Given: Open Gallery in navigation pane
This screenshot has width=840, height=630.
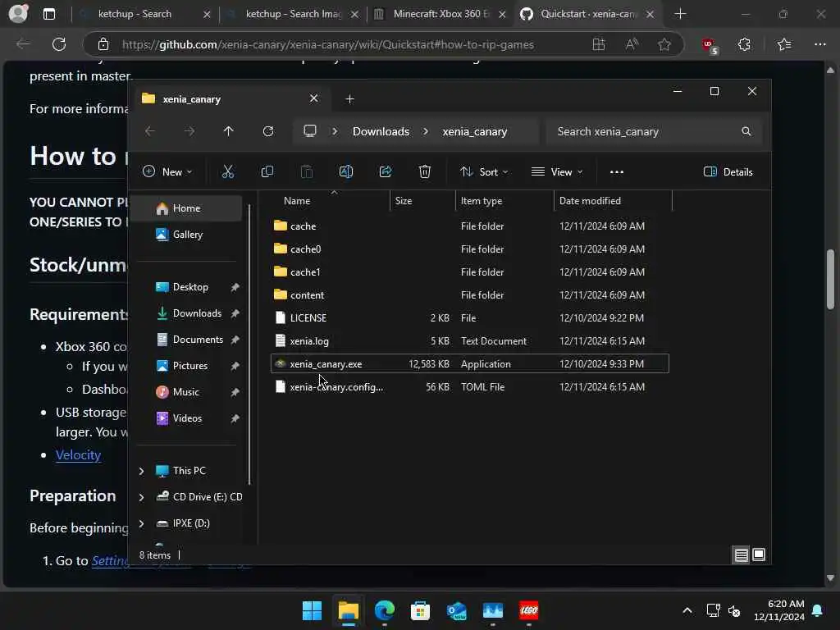Looking at the screenshot, I should [x=188, y=234].
